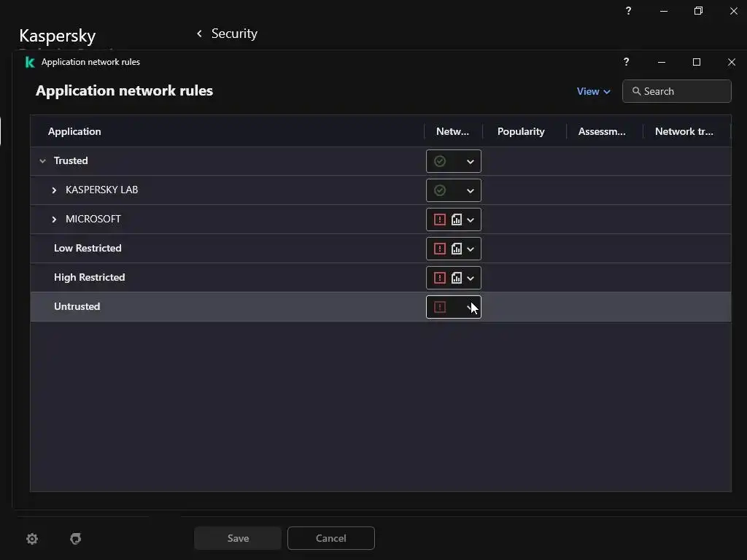747x560 pixels.
Task: Close the Application network rules window
Action: click(732, 62)
